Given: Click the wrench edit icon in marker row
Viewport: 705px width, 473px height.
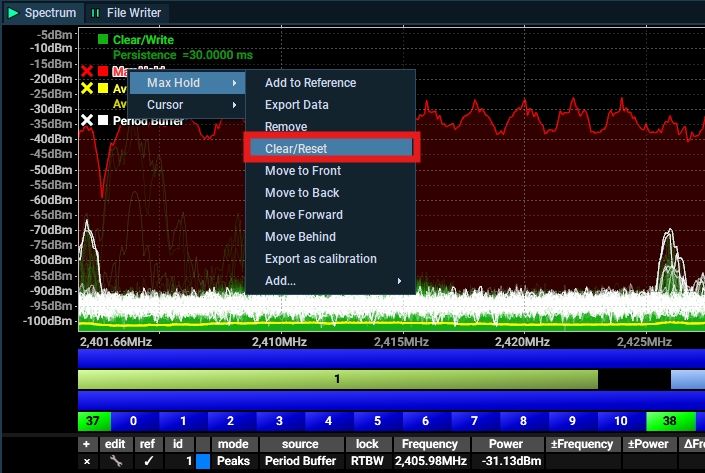Looking at the screenshot, I should [x=116, y=461].
